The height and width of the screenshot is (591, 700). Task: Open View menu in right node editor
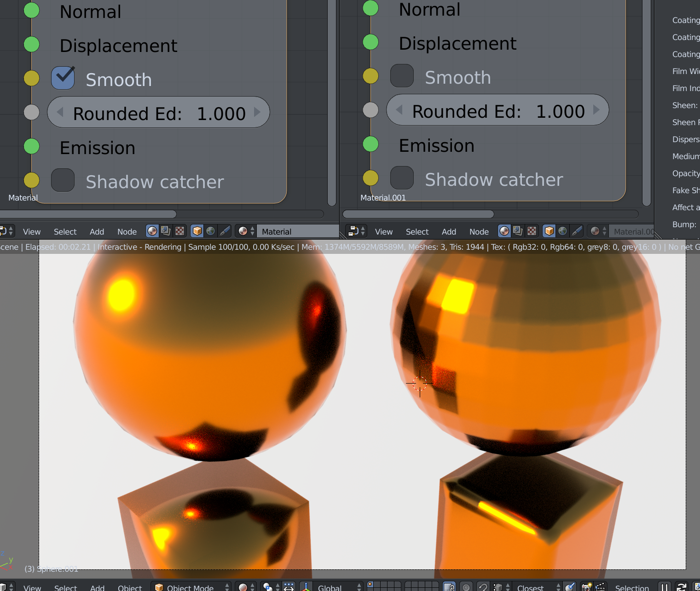384,232
